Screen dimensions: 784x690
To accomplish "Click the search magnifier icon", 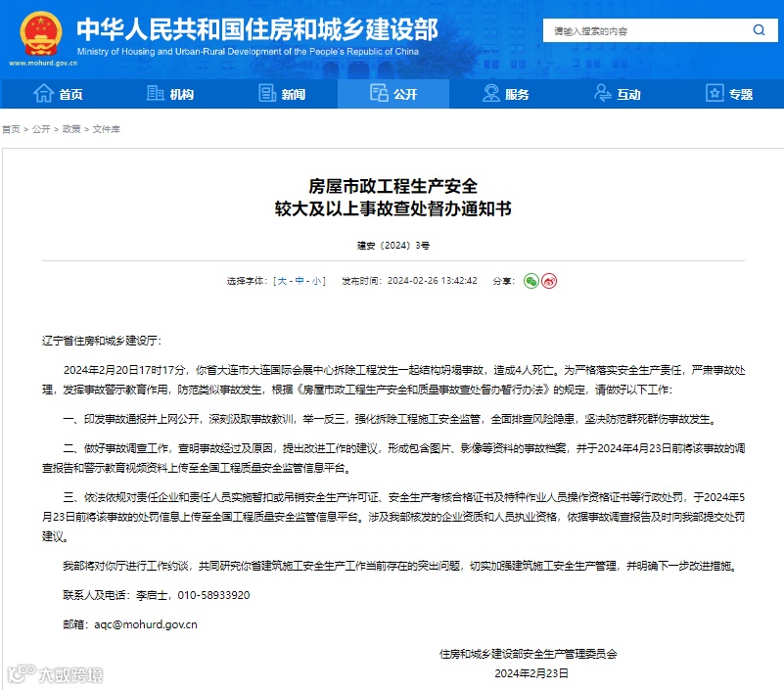I will [x=759, y=30].
